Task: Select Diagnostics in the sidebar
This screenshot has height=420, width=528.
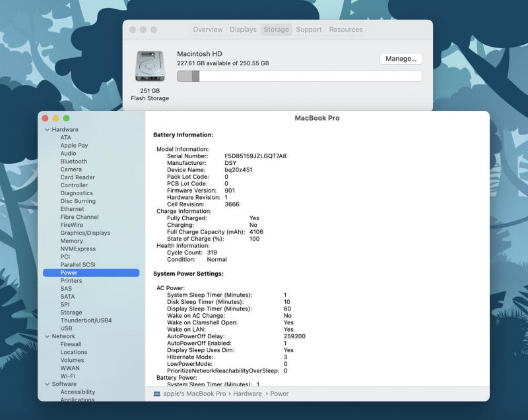Action: (77, 193)
